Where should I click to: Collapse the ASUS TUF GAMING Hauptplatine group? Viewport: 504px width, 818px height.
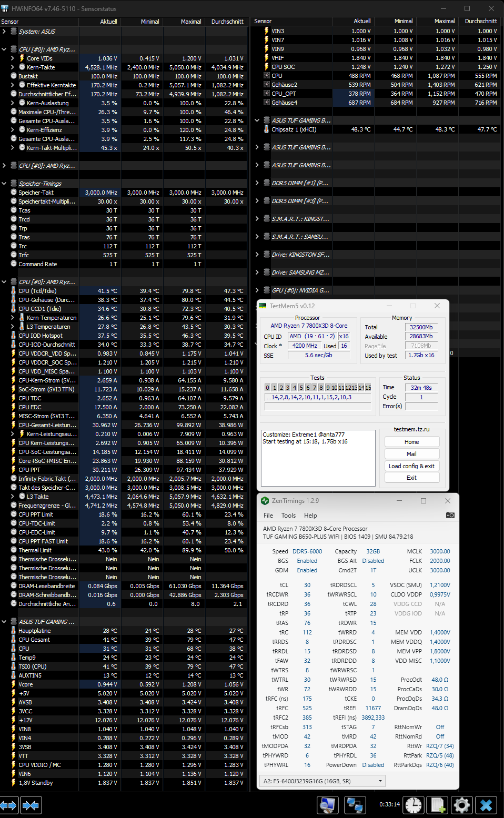[x=4, y=622]
